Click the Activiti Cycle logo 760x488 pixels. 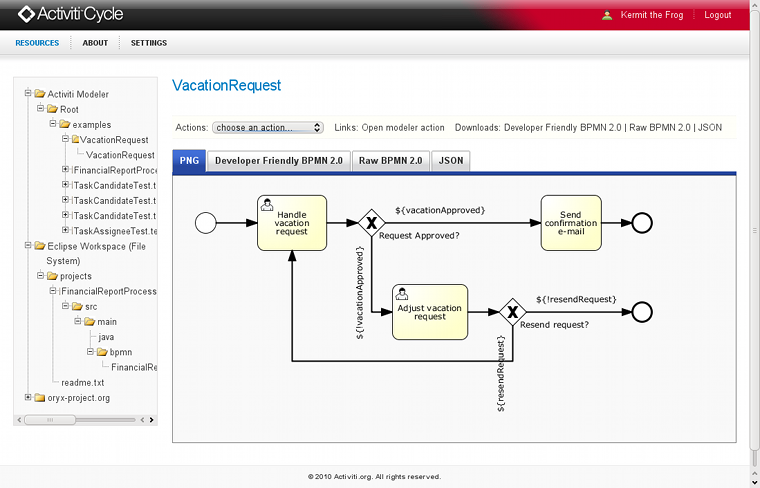click(x=70, y=14)
